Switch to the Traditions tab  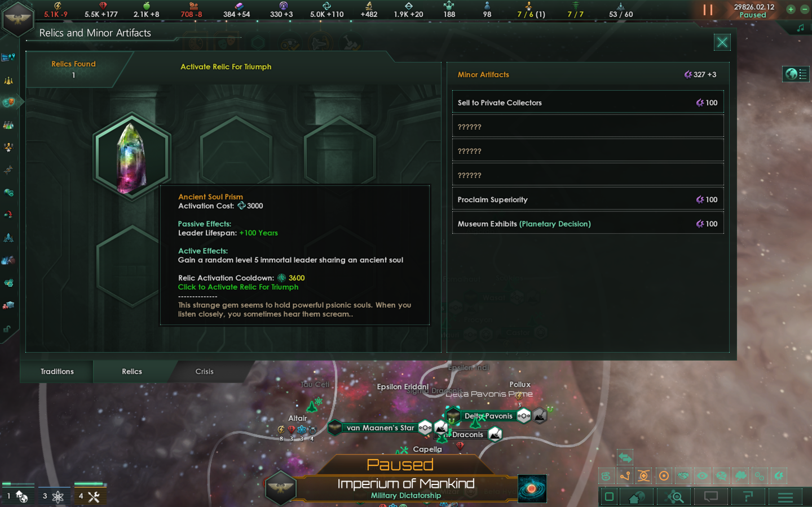57,372
